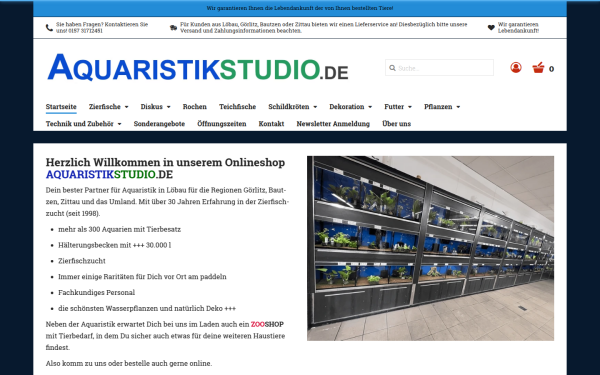Click the cart item count 0

551,69
